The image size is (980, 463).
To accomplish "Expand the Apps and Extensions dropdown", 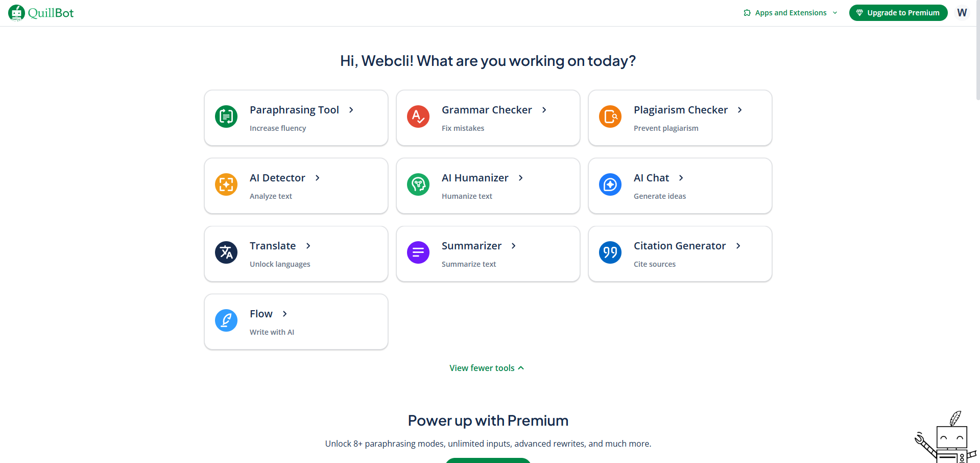I will (x=791, y=13).
